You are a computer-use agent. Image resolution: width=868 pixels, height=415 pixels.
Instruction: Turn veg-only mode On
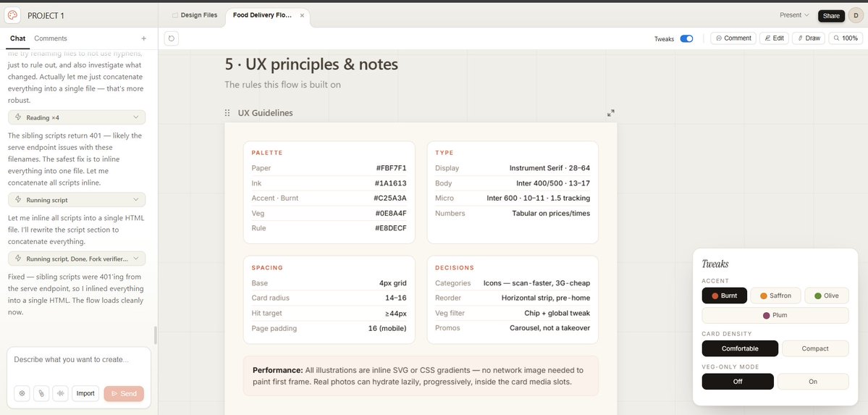pos(813,381)
